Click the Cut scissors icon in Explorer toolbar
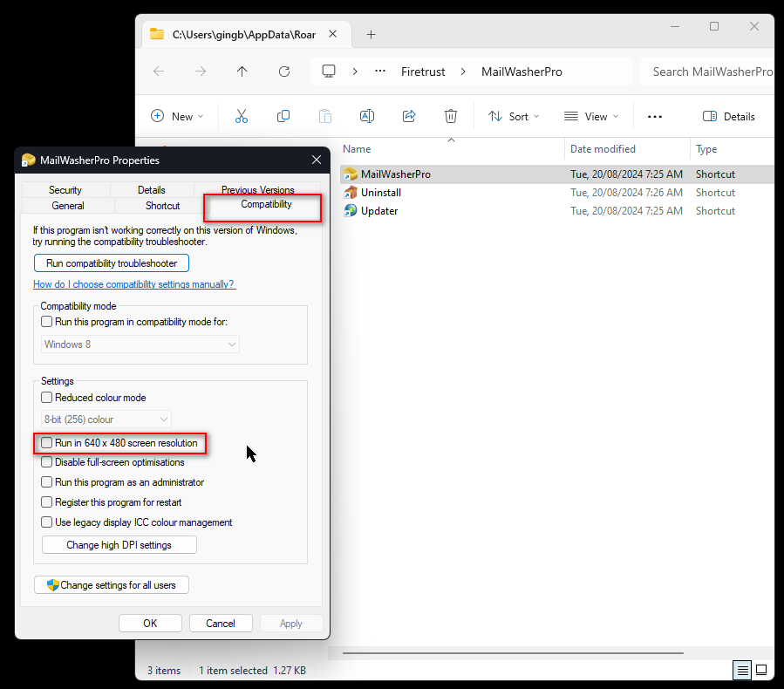 (x=241, y=117)
